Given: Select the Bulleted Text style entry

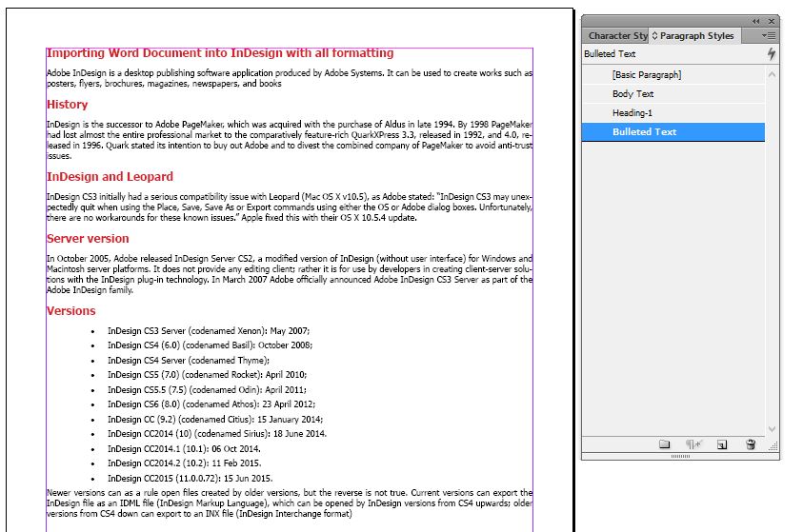Looking at the screenshot, I should pyautogui.click(x=644, y=132).
